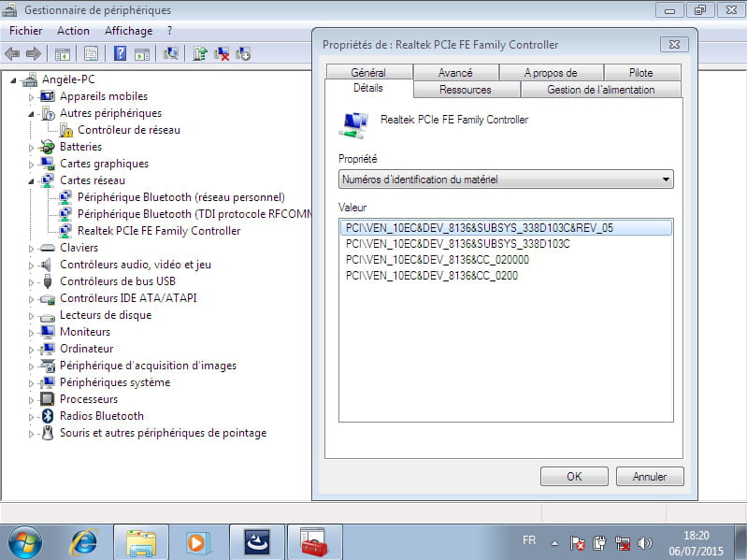The width and height of the screenshot is (747, 560).
Task: Click the volume speaker tray icon
Action: pos(644,543)
